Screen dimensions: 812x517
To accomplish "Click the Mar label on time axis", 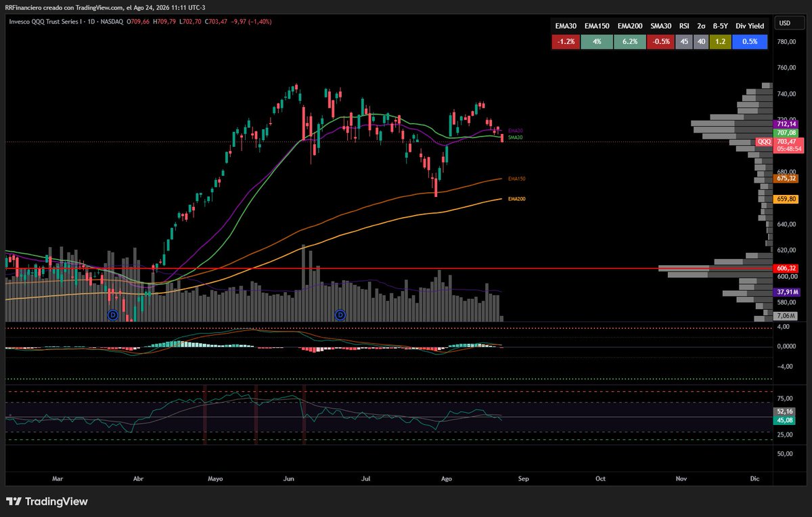I will [57, 478].
